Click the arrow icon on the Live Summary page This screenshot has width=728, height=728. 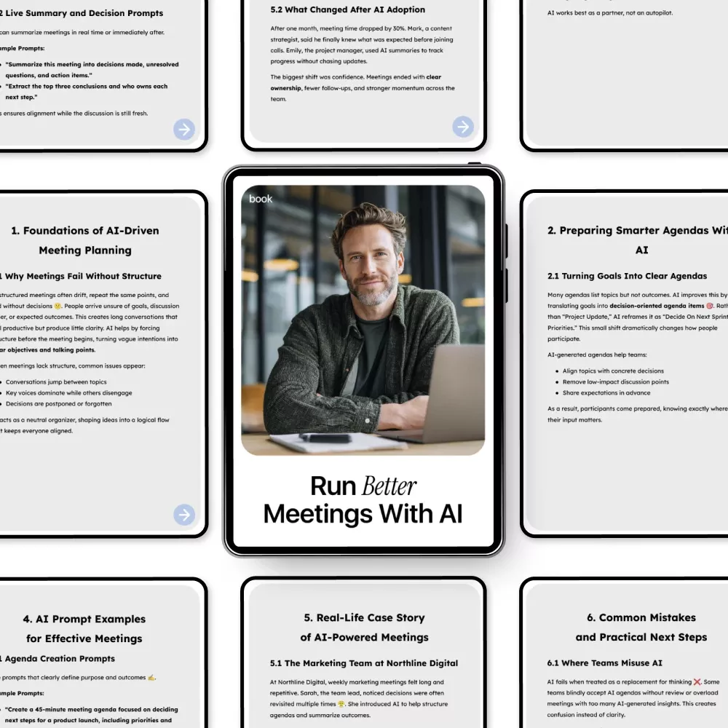184,130
